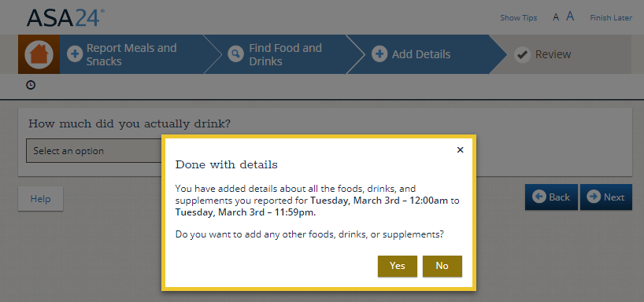Screen dimensions: 644x302
Task: Click the plus icon beside Add Details
Action: pos(379,54)
